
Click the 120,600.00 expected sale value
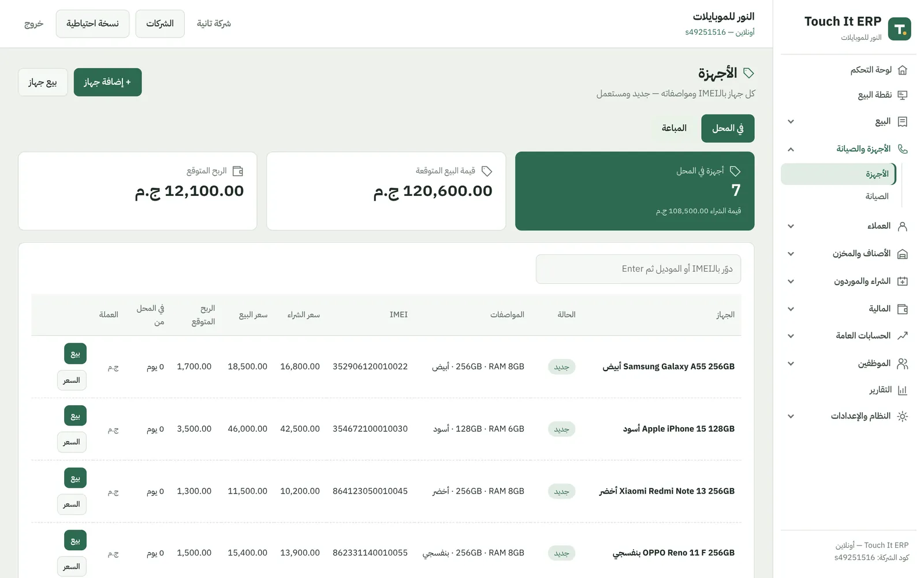(x=433, y=191)
